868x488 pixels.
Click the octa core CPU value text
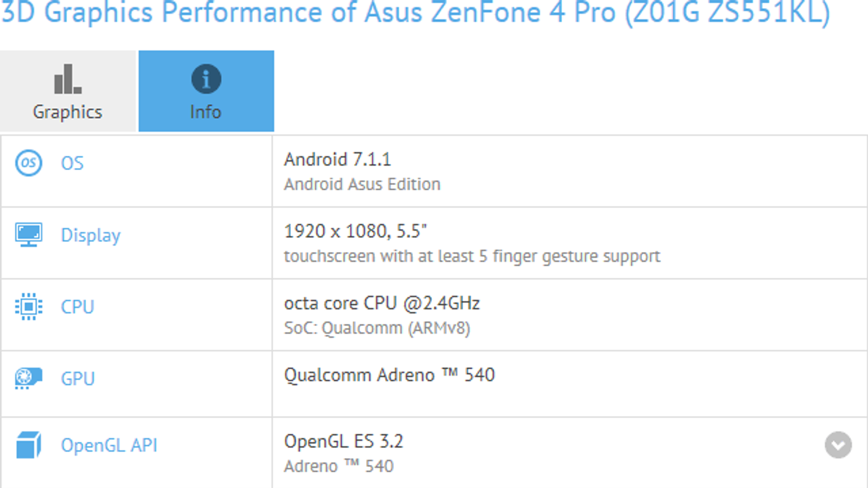(x=382, y=303)
